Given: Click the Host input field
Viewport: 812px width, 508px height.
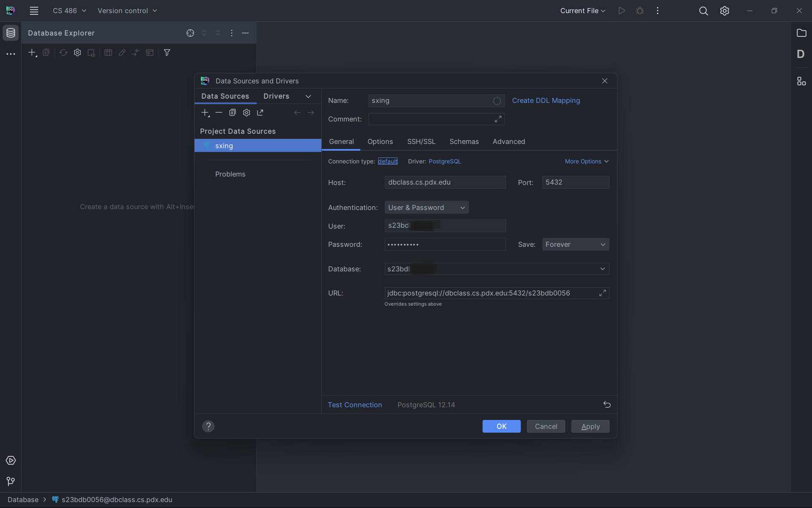Looking at the screenshot, I should (x=445, y=182).
